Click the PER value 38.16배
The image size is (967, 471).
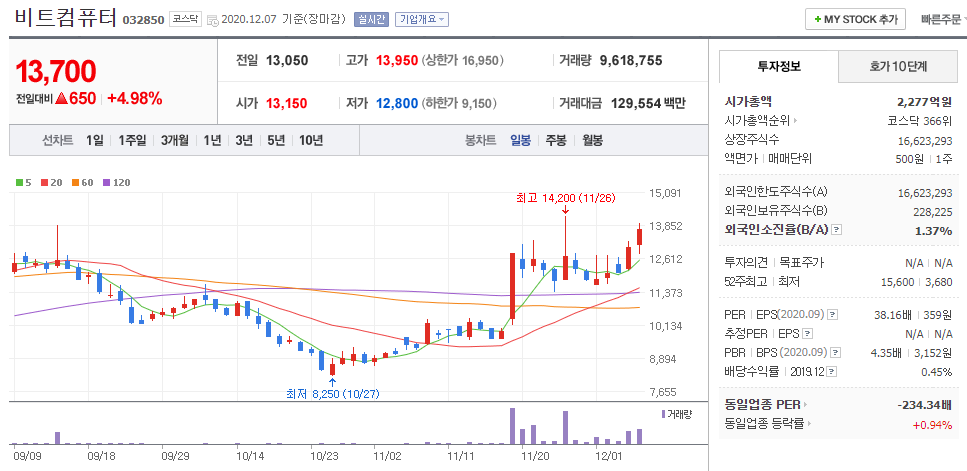tap(894, 314)
